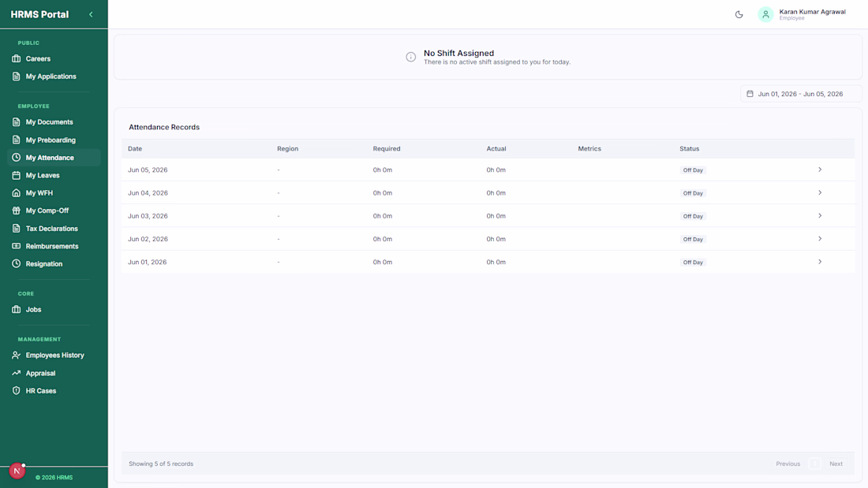Image resolution: width=868 pixels, height=488 pixels.
Task: Click the Careers briefcase icon
Action: (16, 58)
